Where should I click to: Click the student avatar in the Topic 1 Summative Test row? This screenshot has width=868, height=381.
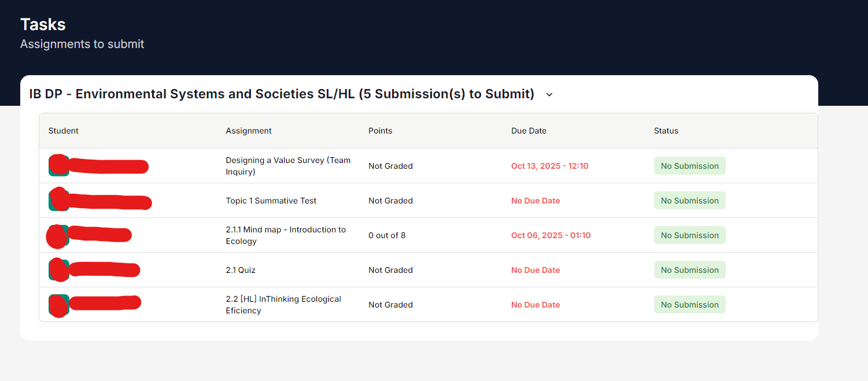[59, 200]
